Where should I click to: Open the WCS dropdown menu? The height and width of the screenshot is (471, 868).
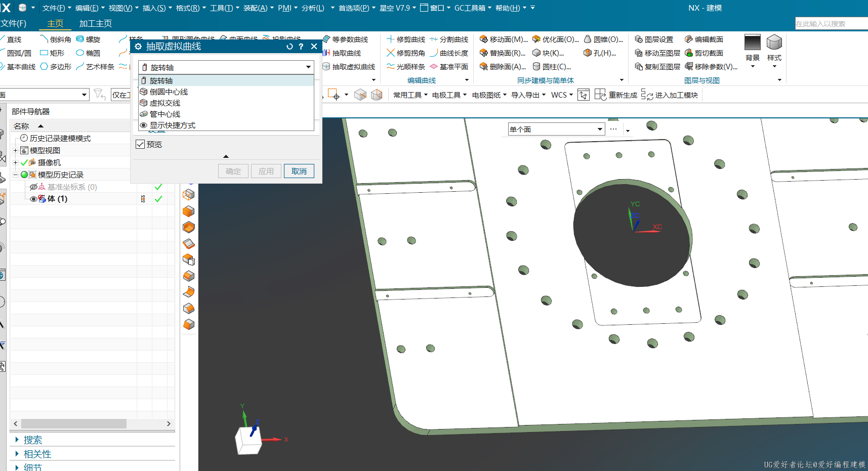click(562, 95)
